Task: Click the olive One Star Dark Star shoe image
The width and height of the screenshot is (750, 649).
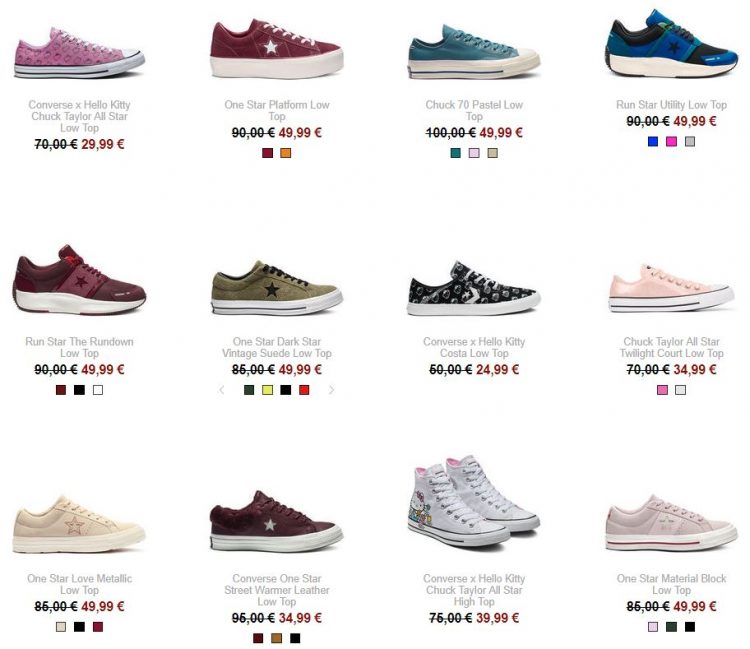Action: point(276,287)
